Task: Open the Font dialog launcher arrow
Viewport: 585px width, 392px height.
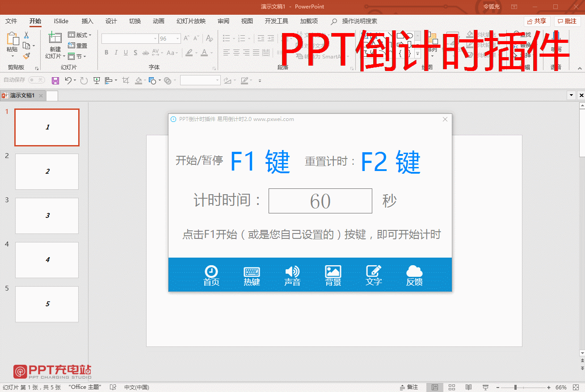Action: 213,67
